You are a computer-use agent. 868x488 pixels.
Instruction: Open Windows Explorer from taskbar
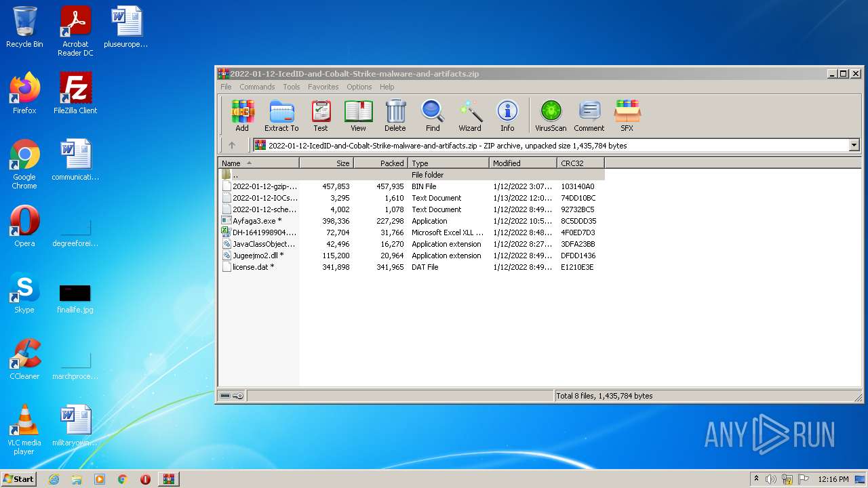(77, 479)
